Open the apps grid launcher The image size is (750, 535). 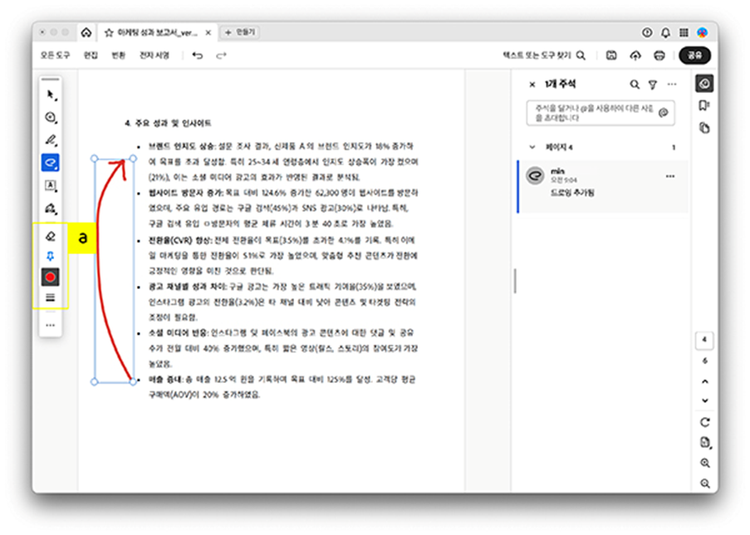[x=684, y=33]
